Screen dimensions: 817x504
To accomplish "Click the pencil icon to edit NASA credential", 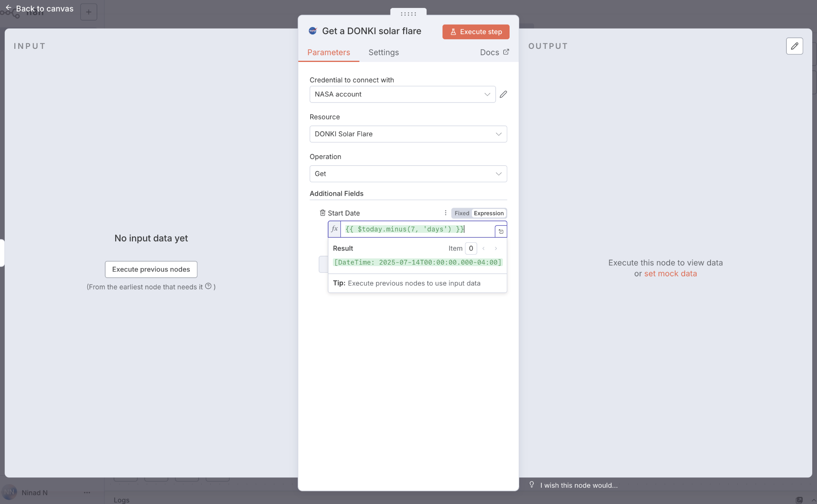I will coord(503,94).
